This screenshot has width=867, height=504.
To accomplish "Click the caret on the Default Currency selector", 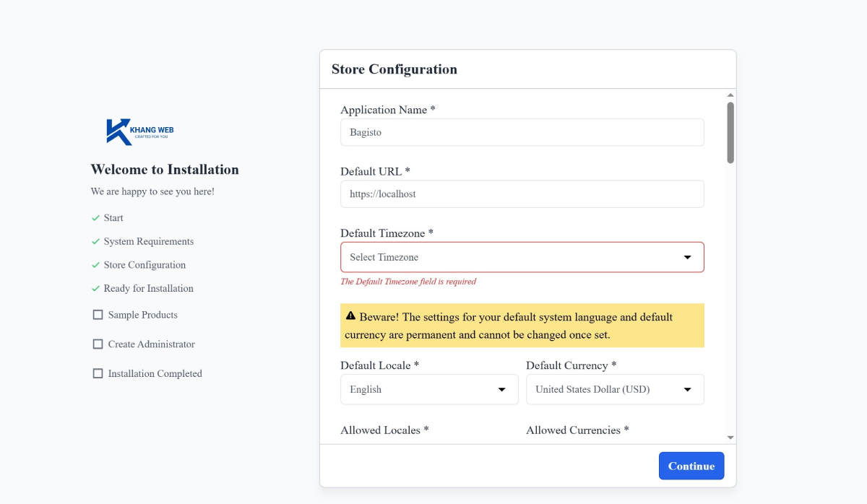I will click(687, 389).
